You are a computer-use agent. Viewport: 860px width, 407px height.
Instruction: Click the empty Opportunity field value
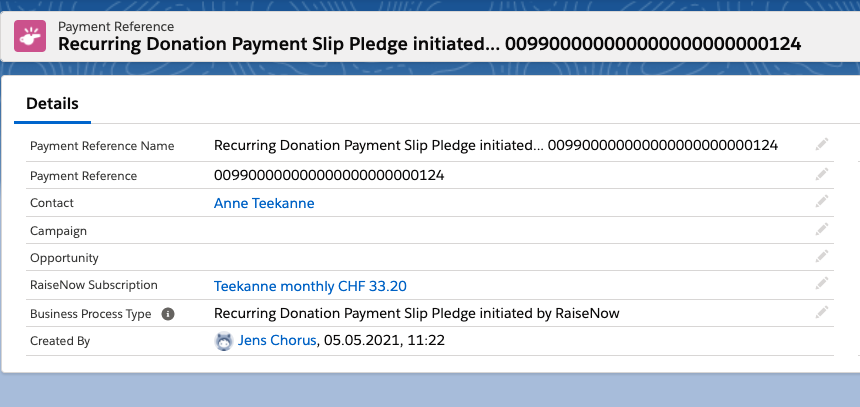[400, 258]
